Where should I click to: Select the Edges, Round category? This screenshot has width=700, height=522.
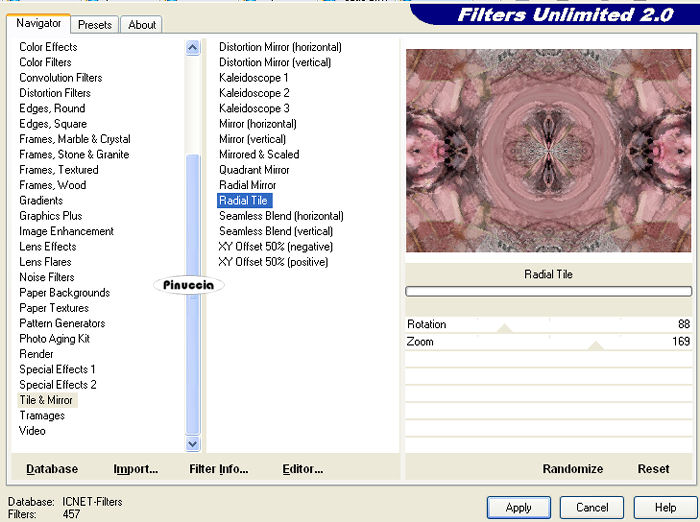(52, 108)
